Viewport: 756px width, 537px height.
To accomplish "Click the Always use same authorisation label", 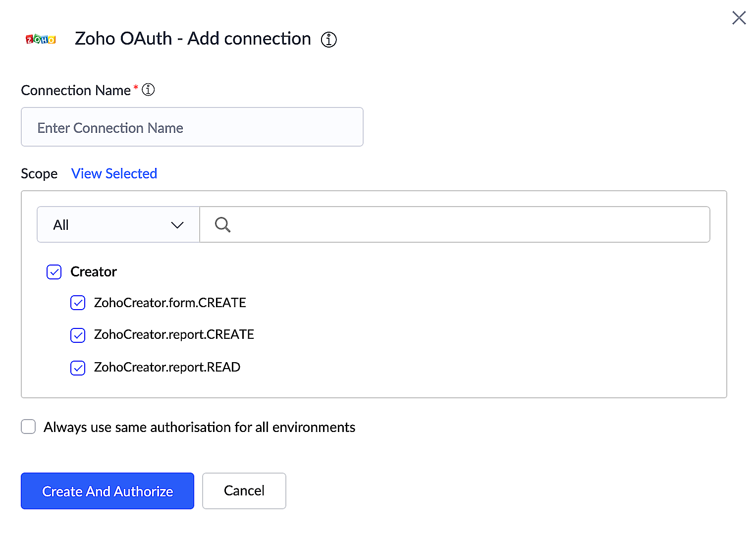I will click(199, 427).
